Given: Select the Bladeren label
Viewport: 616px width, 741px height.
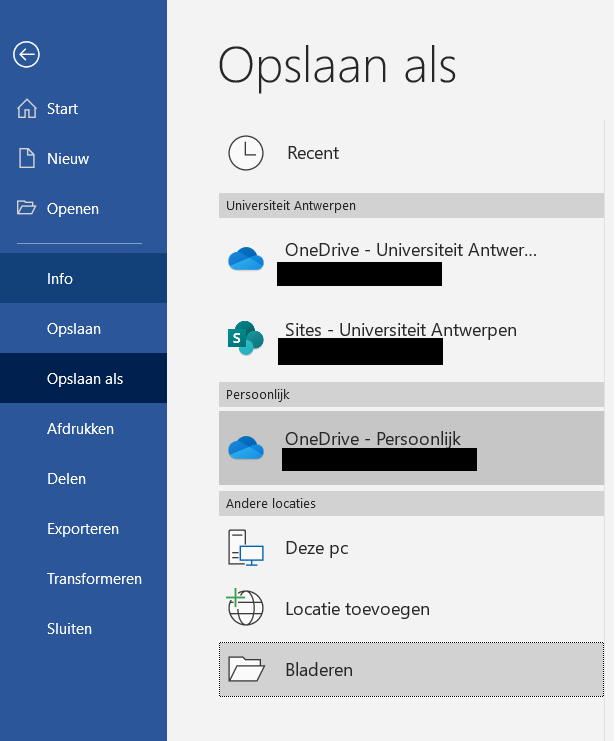Looking at the screenshot, I should click(319, 670).
